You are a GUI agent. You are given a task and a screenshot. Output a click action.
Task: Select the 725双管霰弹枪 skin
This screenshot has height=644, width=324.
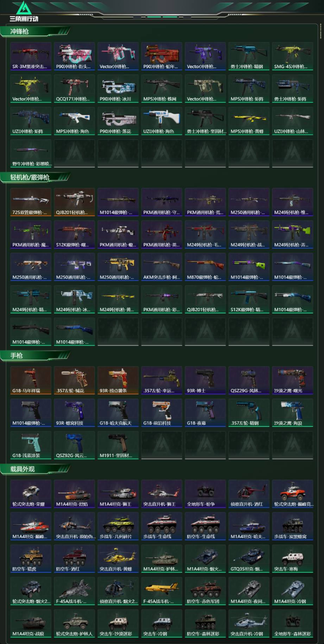pos(31,202)
